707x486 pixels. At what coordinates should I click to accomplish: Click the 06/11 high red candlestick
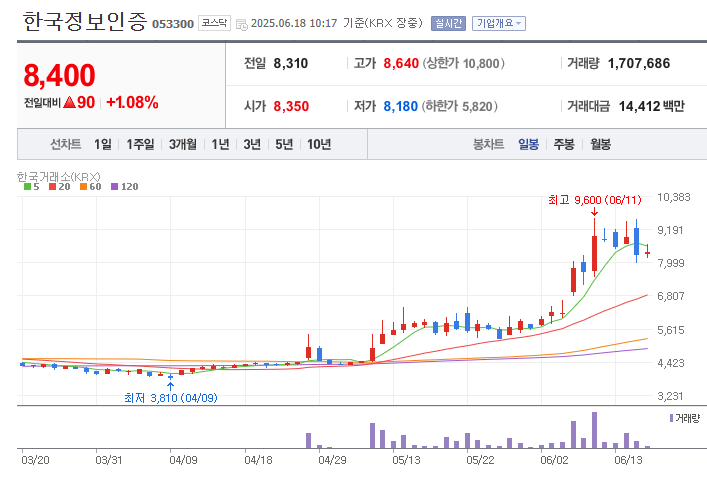tap(594, 252)
